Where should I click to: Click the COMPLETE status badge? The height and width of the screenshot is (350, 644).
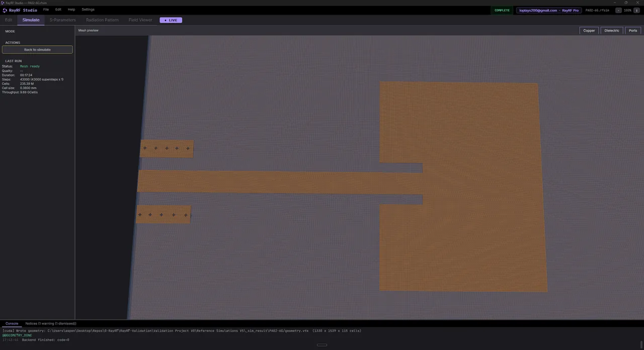tap(502, 10)
